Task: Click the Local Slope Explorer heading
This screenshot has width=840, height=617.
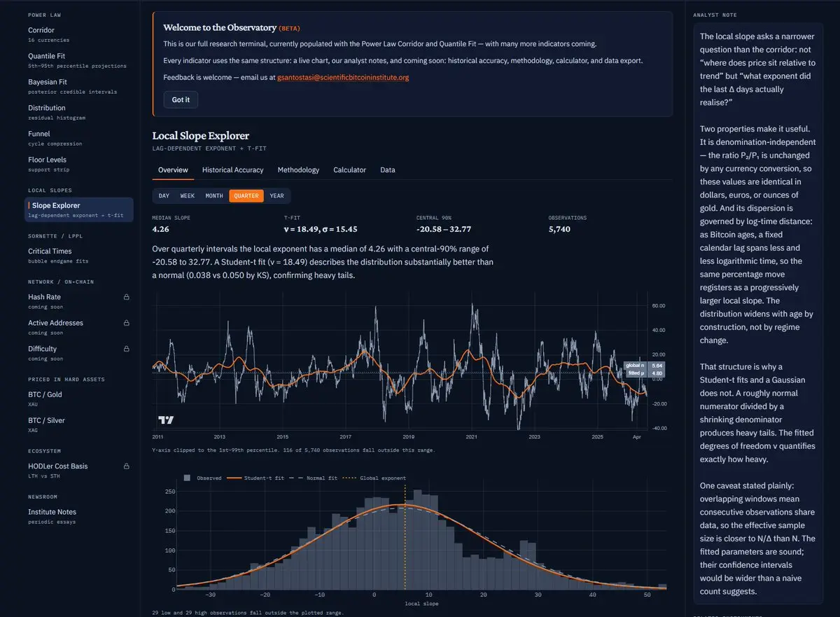Action: pyautogui.click(x=201, y=136)
